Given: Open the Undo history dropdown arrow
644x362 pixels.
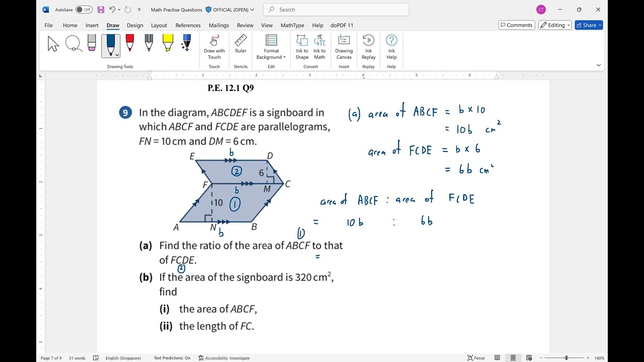Looking at the screenshot, I should 119,10.
